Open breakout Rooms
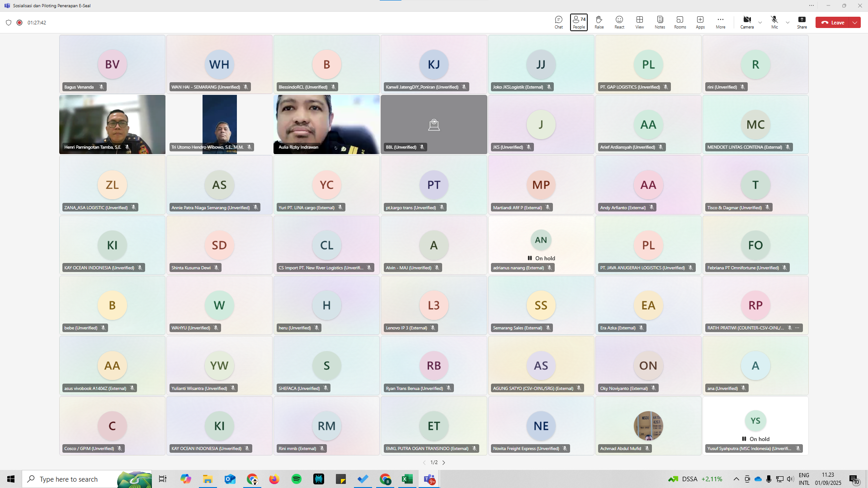Screen dimensions: 868x488 (x=680, y=22)
